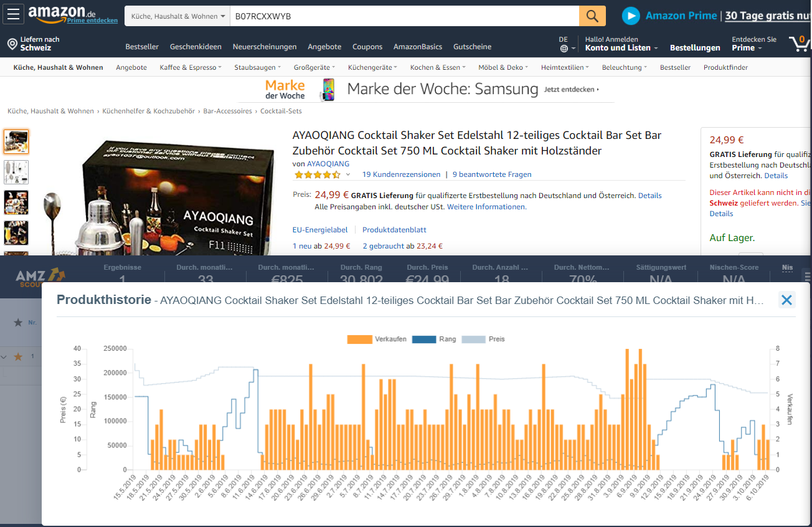812x527 pixels.
Task: Toggle the Preis legend swatch
Action: 473,339
